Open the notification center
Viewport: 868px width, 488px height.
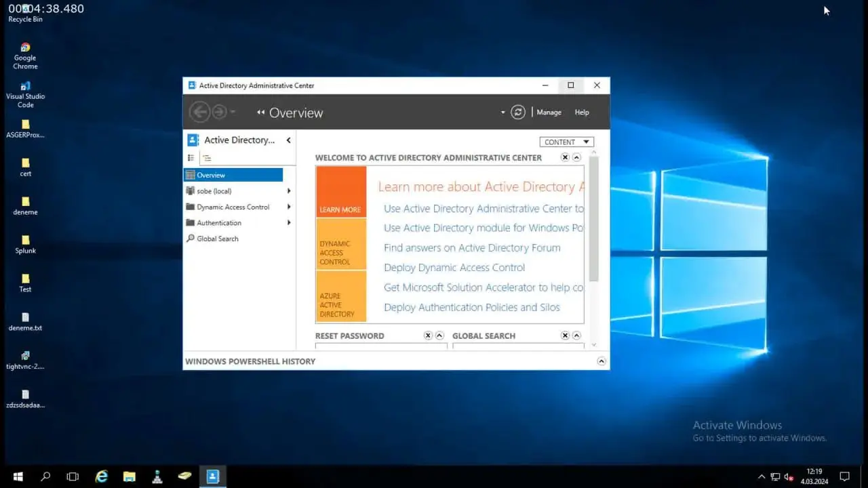(x=845, y=476)
